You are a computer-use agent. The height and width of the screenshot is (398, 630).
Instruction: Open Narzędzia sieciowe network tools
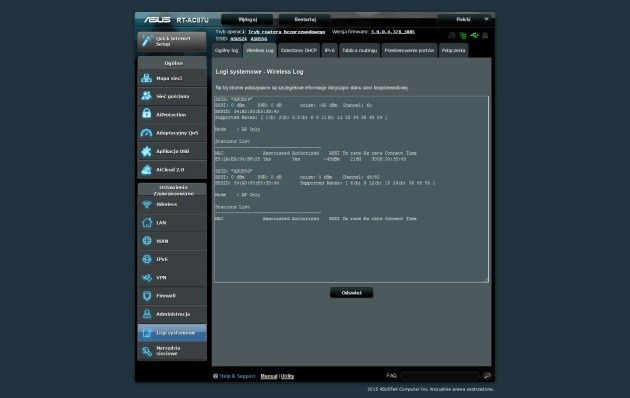point(172,351)
